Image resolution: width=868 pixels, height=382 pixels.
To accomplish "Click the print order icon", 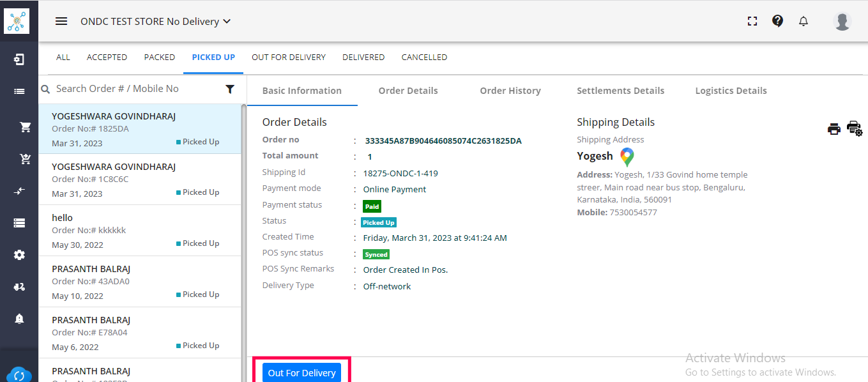I will (x=834, y=129).
